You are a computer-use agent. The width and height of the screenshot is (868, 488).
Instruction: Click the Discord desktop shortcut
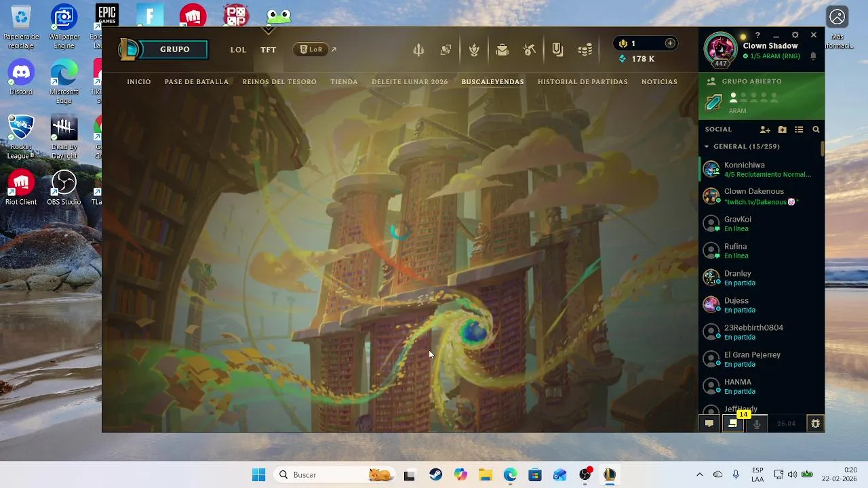pos(21,77)
